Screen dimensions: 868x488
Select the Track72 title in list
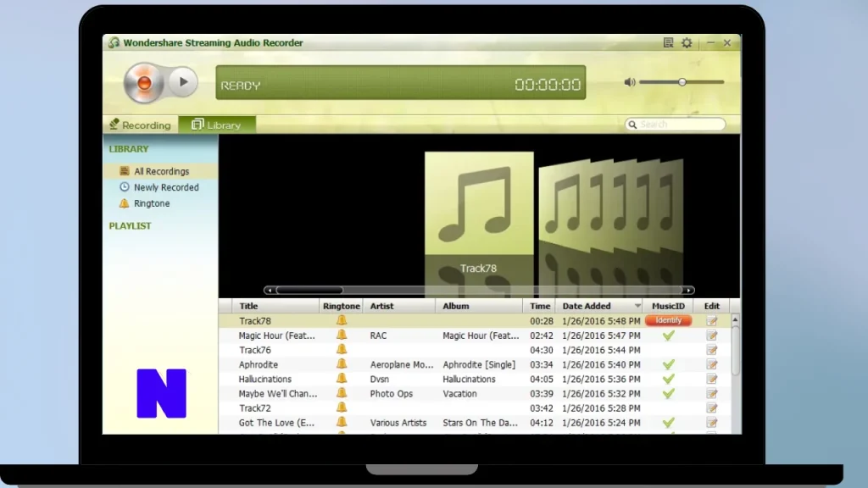click(x=254, y=408)
